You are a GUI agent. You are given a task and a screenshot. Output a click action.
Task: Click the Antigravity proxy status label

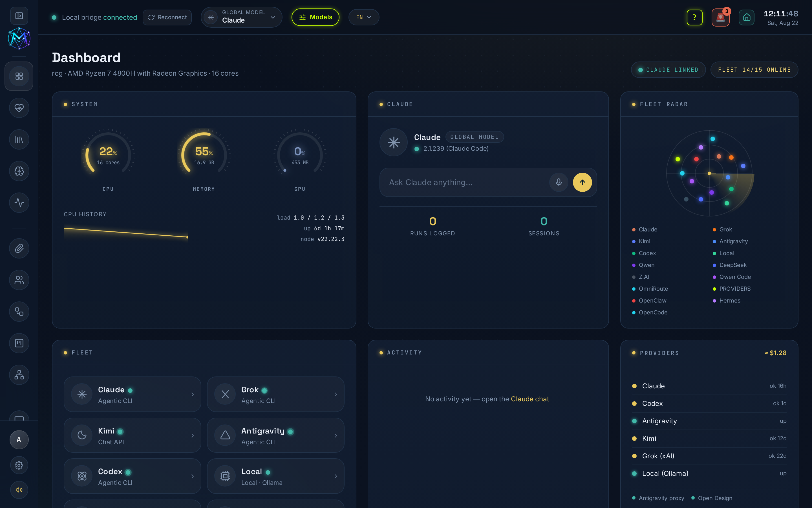coord(658,498)
